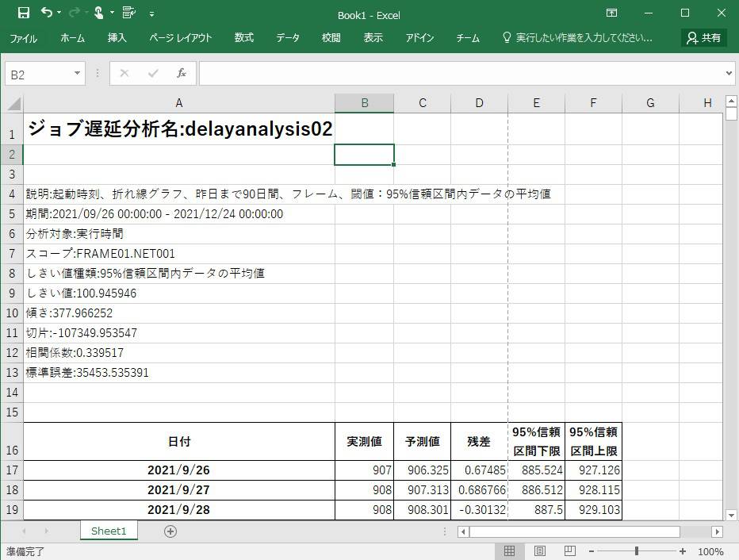Adjust the zoom slider handle
The width and height of the screenshot is (739, 560).
[x=636, y=551]
